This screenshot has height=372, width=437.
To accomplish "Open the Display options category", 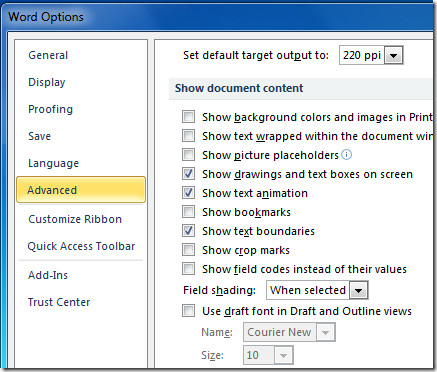I will pos(47,82).
